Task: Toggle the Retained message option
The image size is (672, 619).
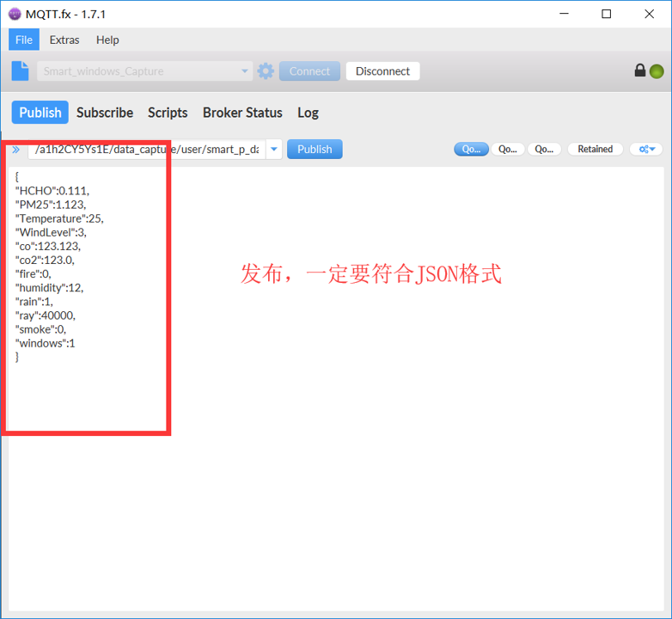Action: point(595,150)
